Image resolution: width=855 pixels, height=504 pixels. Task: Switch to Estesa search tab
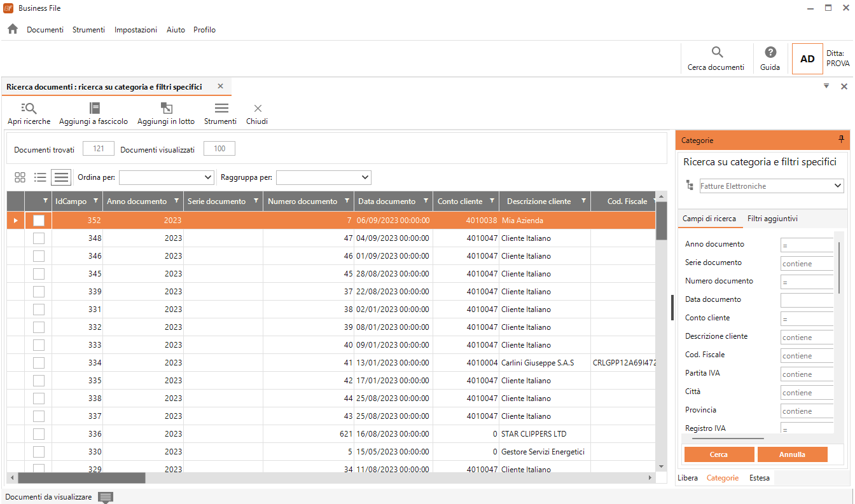[759, 478]
